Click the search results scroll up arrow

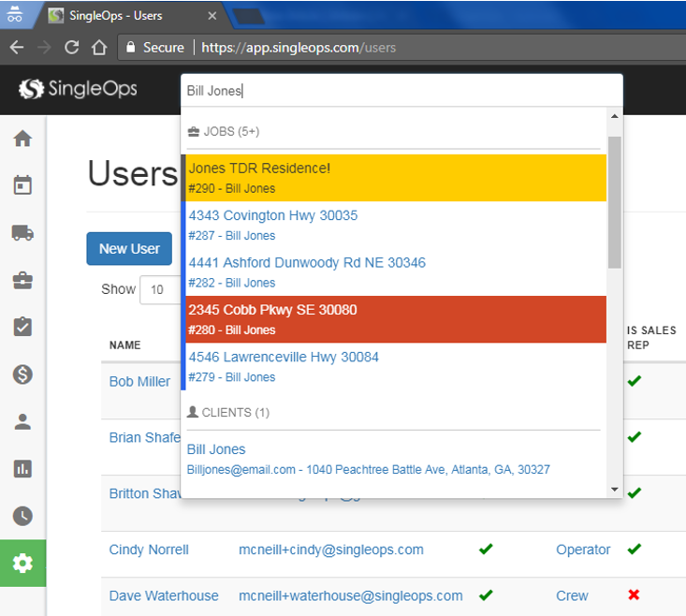[x=614, y=116]
